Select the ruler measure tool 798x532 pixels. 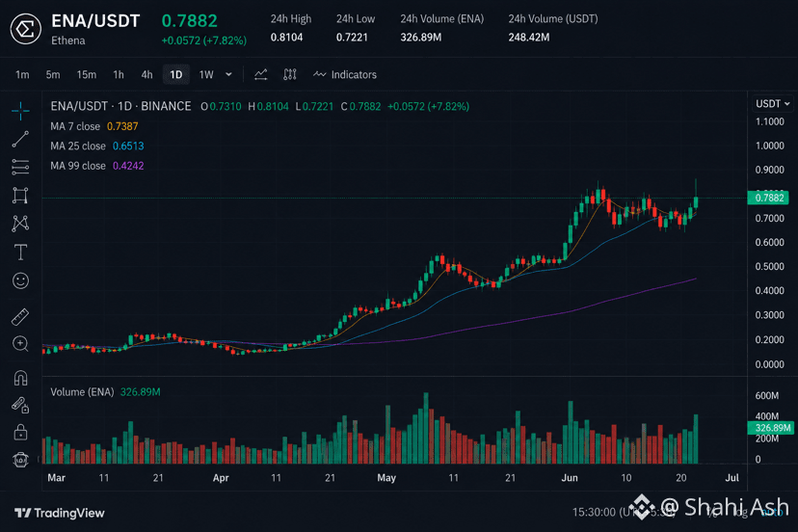click(x=20, y=317)
